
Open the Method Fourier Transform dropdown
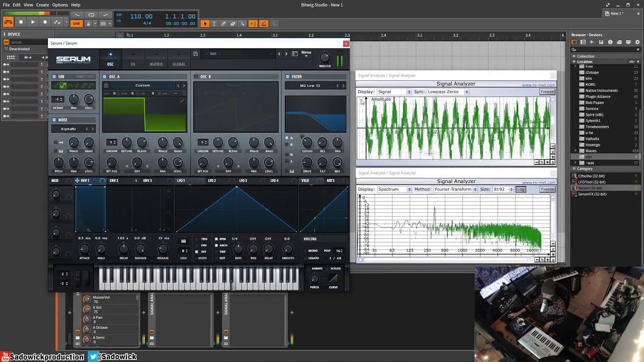point(455,190)
